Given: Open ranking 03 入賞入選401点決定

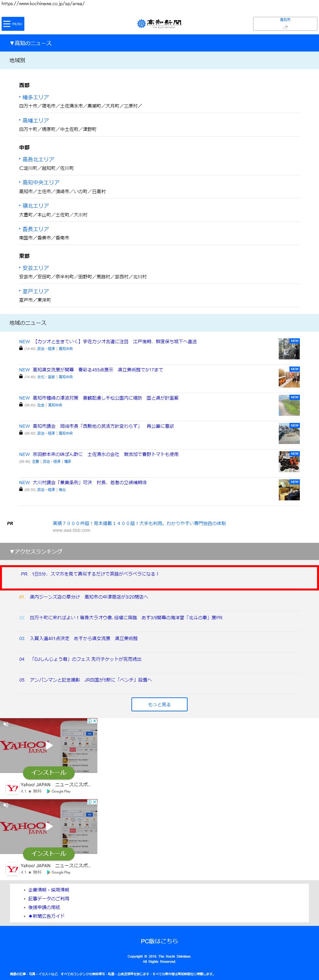Looking at the screenshot, I should 84,638.
